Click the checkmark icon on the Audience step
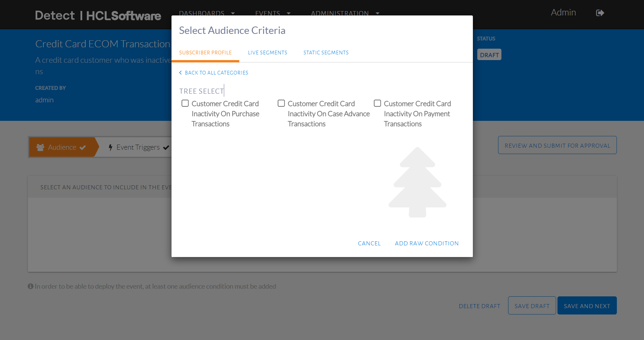Viewport: 644px width, 340px height. (x=83, y=147)
